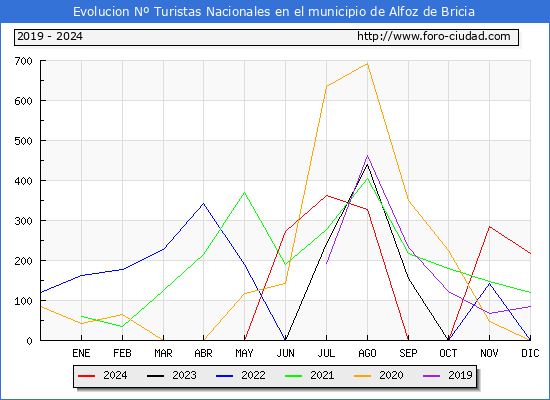Click the NOV month axis label
The width and height of the screenshot is (550, 400).
click(489, 353)
